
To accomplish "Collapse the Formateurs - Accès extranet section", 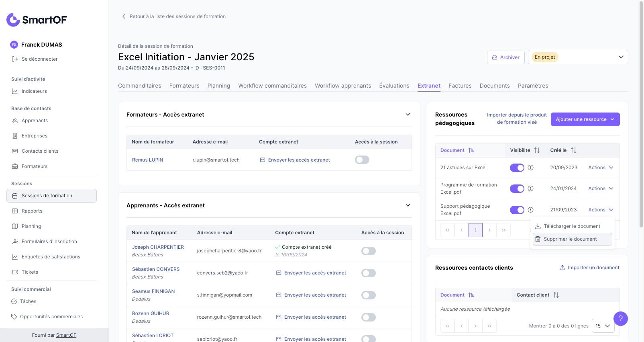I will [x=408, y=115].
